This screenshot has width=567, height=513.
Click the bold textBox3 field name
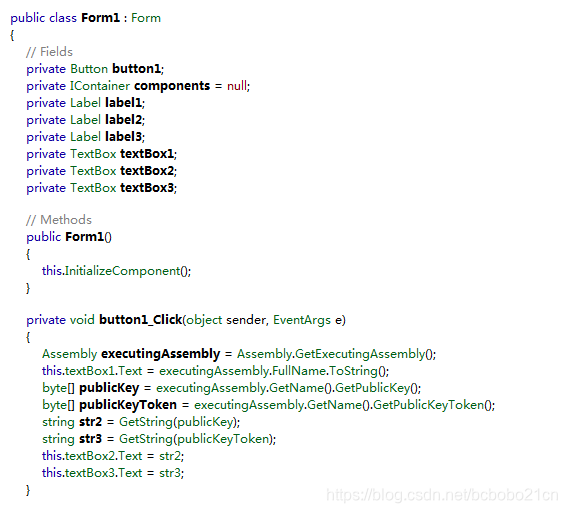click(x=147, y=188)
